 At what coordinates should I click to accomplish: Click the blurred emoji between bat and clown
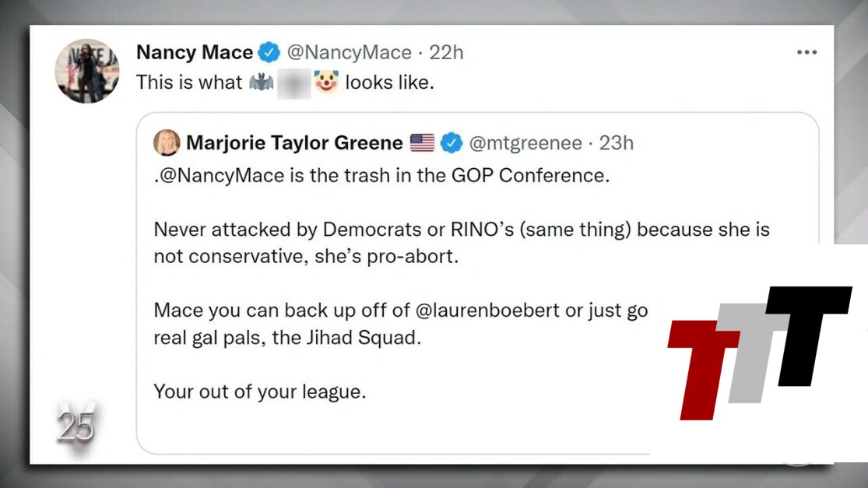coord(294,83)
